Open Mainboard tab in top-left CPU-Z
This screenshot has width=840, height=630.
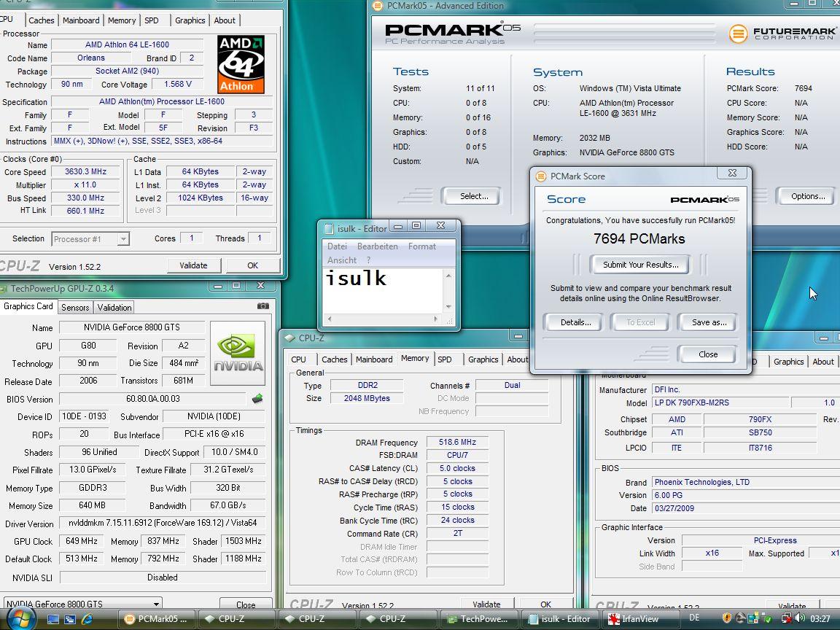click(81, 20)
